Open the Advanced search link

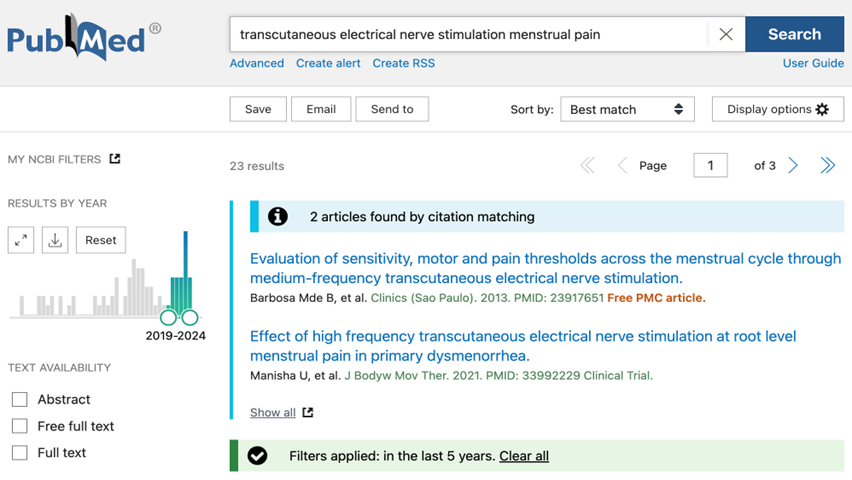(256, 63)
